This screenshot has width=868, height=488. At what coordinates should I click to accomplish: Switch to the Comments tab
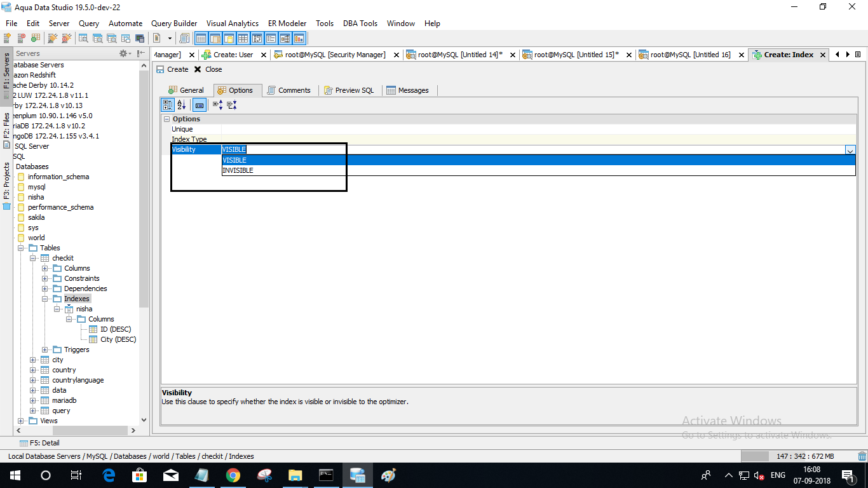(x=289, y=90)
